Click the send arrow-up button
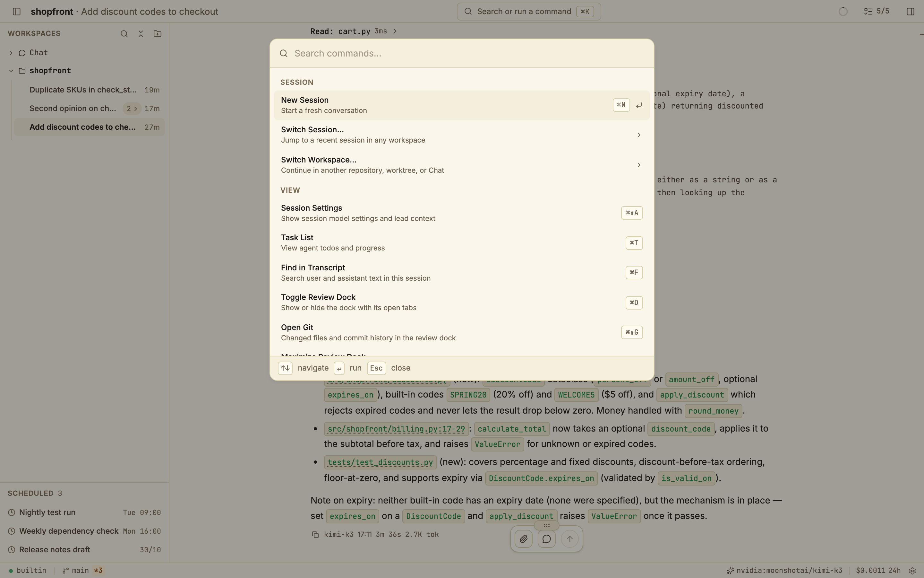The image size is (924, 578). click(569, 539)
